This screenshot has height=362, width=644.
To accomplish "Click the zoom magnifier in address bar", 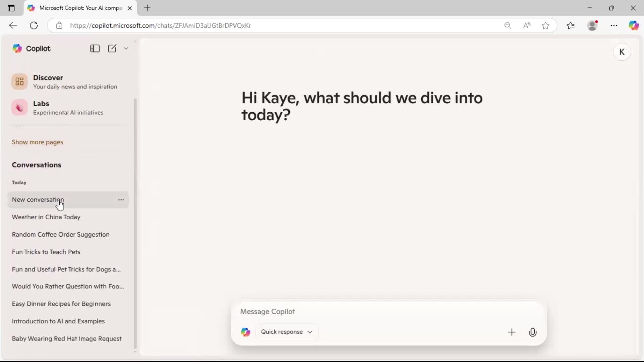I will tap(507, 25).
